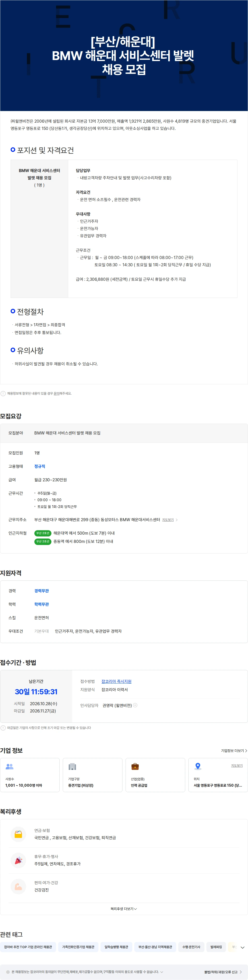Image resolution: width=248 pixels, height=980 pixels.
Task: Click the deadline date 2026.11.27(금)
Action: pyautogui.click(x=43, y=711)
